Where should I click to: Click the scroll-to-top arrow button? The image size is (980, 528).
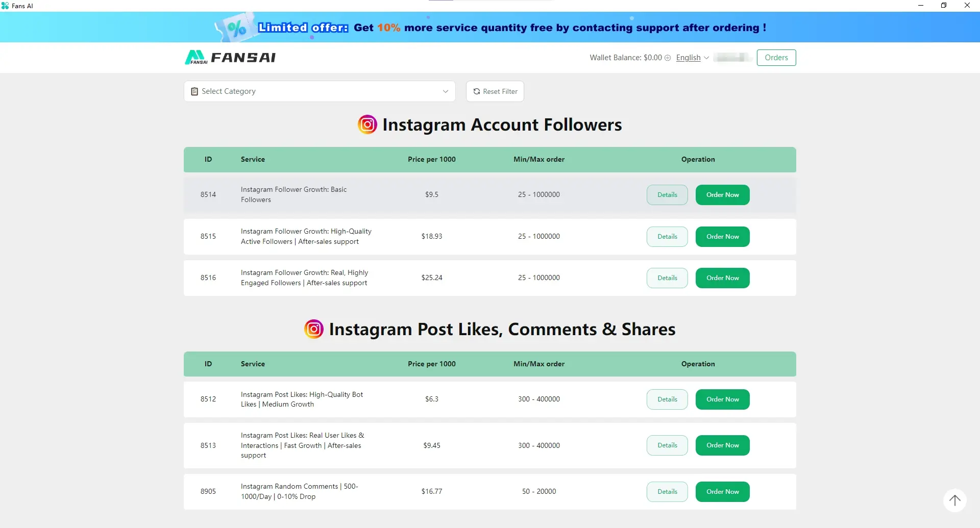pyautogui.click(x=954, y=500)
